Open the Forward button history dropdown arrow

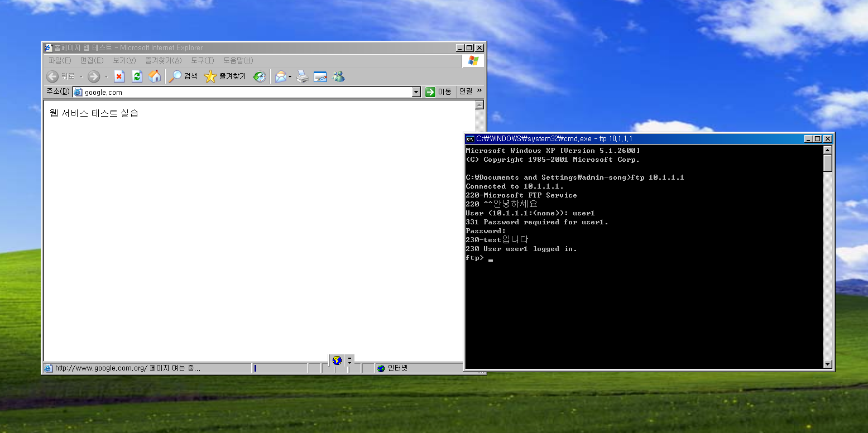(106, 76)
